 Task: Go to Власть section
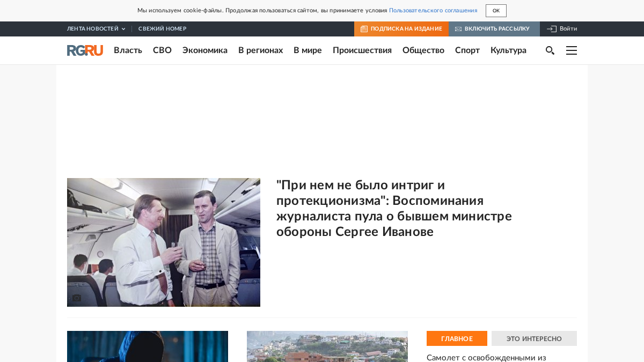(128, 50)
